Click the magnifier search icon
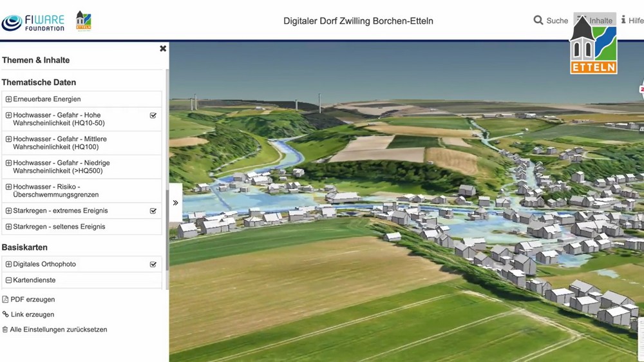Viewport: 644px width, 362px height. tap(538, 21)
